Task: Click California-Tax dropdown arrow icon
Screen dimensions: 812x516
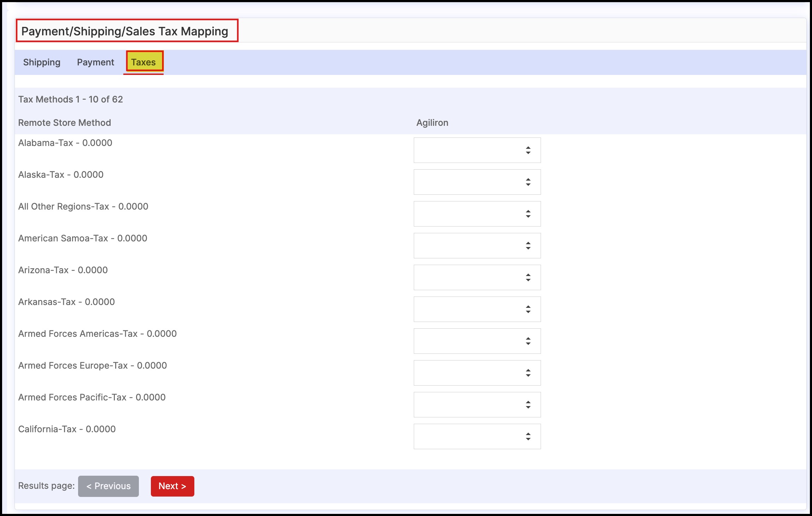Action: 528,436
